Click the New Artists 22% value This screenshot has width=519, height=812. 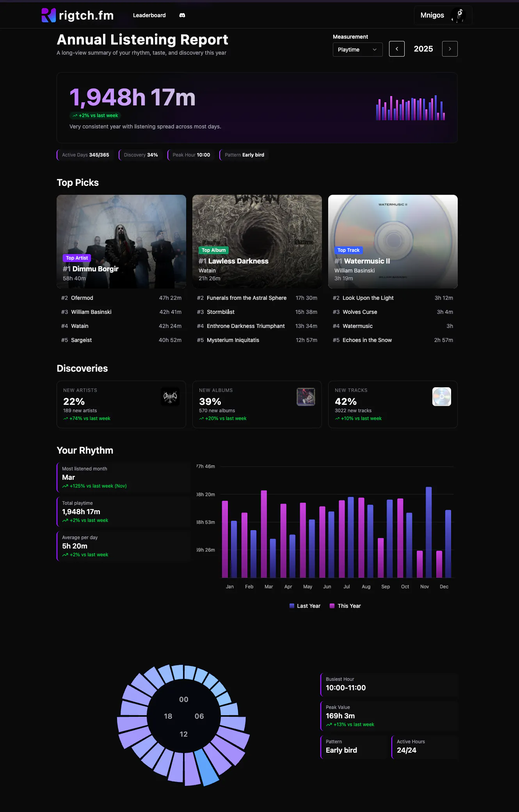[x=74, y=402]
